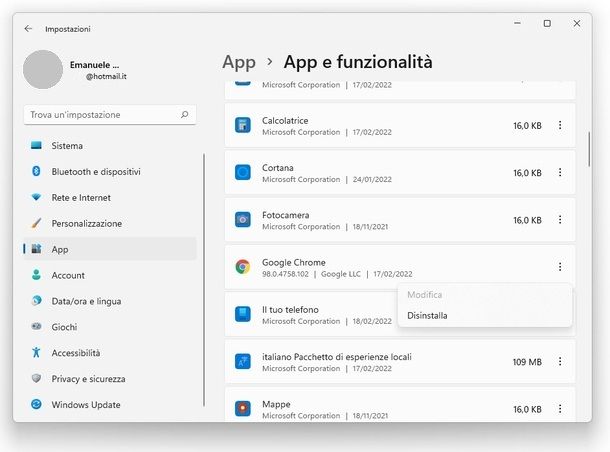Click the Mappe app name
This screenshot has width=610, height=452.
pyautogui.click(x=276, y=404)
